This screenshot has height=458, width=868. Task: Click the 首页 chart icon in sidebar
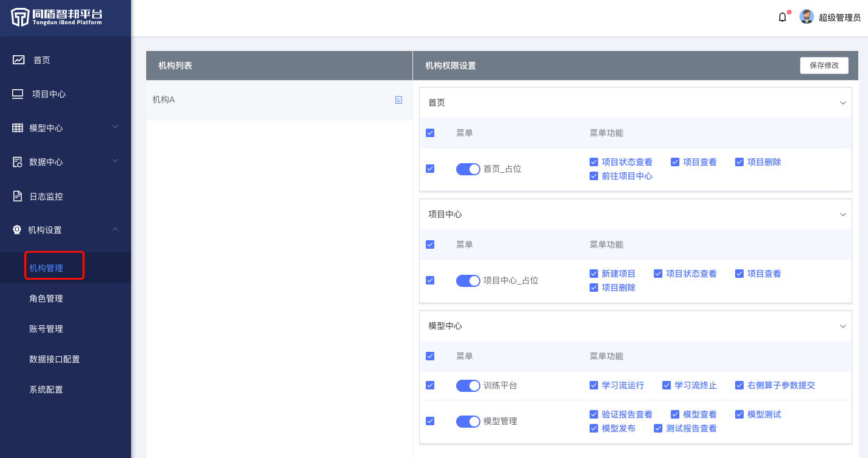coord(19,60)
